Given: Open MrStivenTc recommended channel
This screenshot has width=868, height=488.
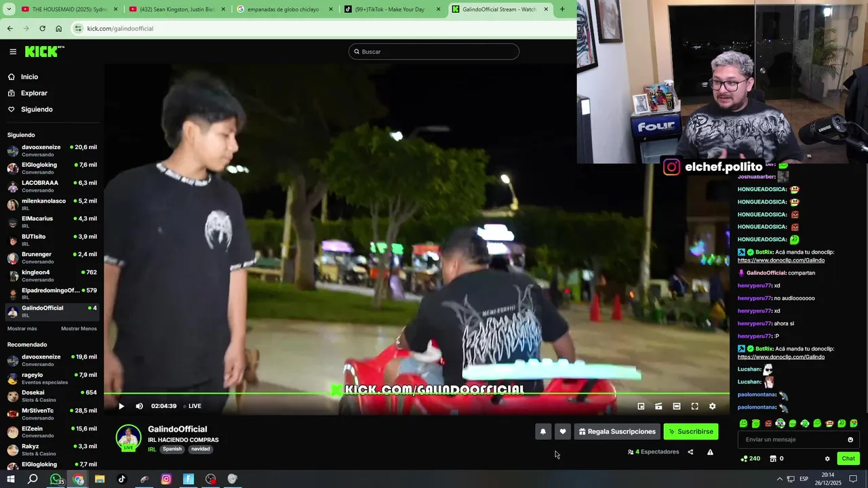Looking at the screenshot, I should (x=52, y=413).
